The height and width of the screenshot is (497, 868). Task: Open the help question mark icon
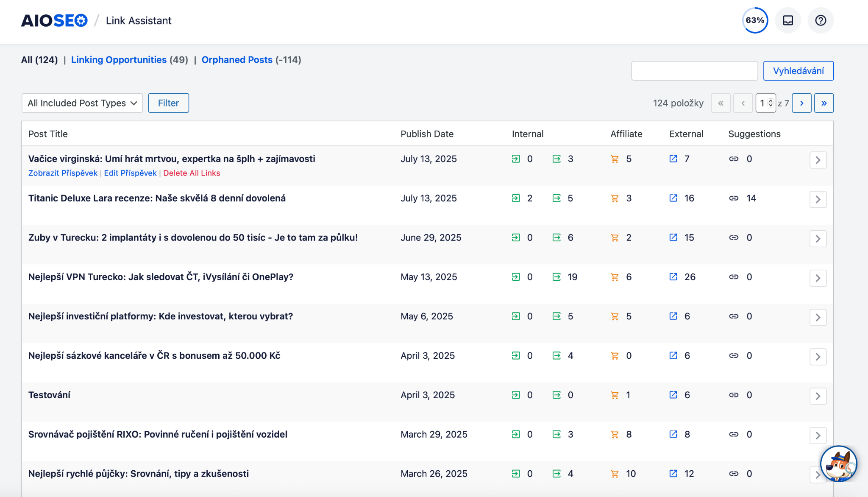click(x=821, y=20)
